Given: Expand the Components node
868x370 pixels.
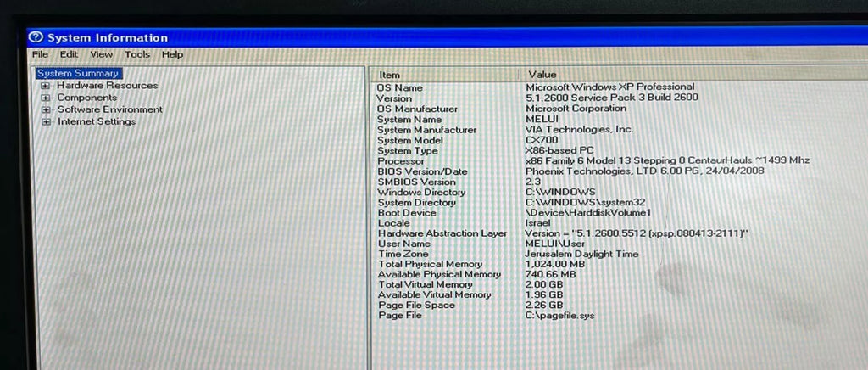Looking at the screenshot, I should pos(46,98).
